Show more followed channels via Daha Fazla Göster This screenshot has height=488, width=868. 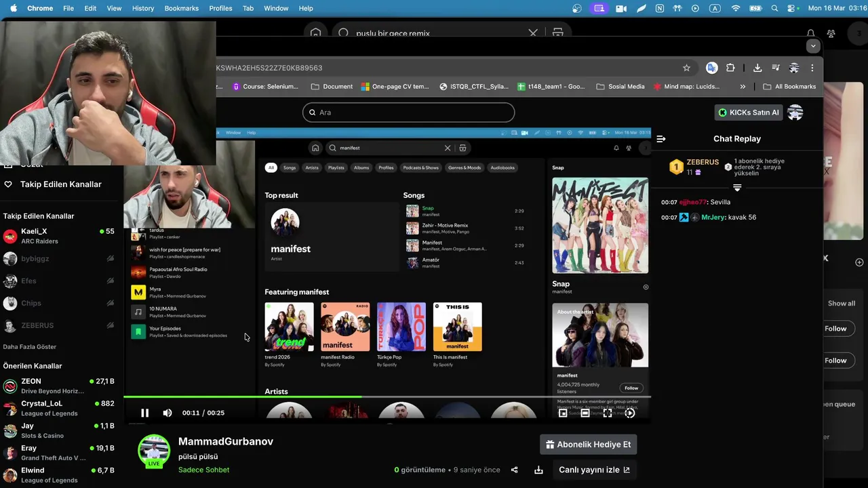click(30, 347)
